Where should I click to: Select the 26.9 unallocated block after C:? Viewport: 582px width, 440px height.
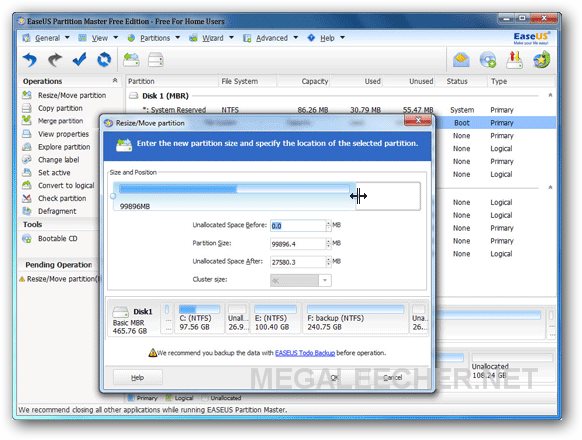pyautogui.click(x=238, y=319)
